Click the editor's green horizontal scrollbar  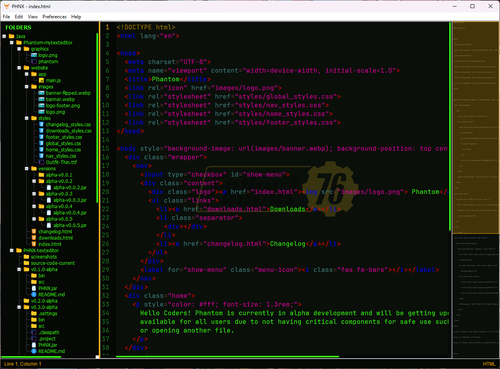pyautogui.click(x=227, y=357)
